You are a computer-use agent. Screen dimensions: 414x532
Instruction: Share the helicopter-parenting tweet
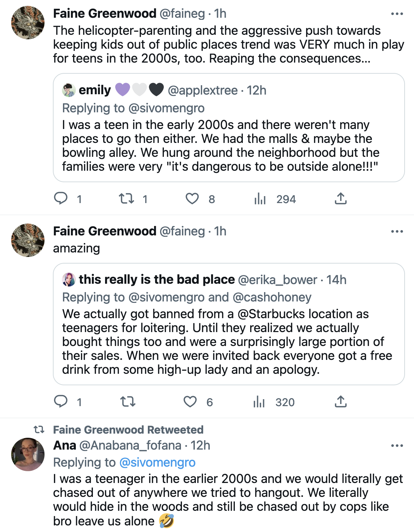point(341,199)
